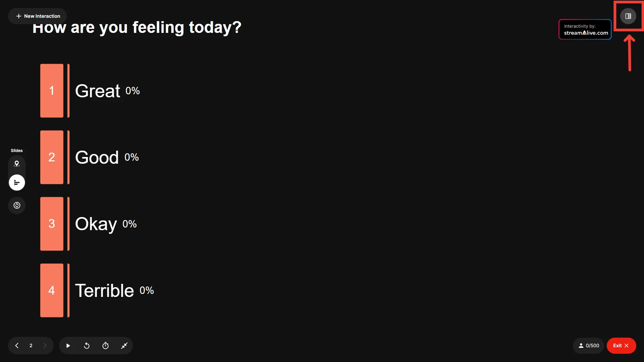This screenshot has height=362, width=644.
Task: Start the interaction with the play button
Action: coord(68,346)
